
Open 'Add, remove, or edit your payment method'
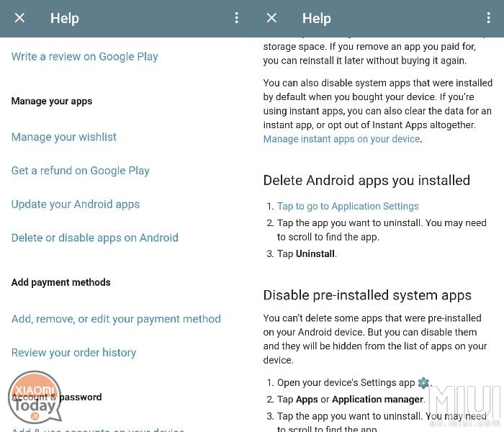[x=116, y=319]
